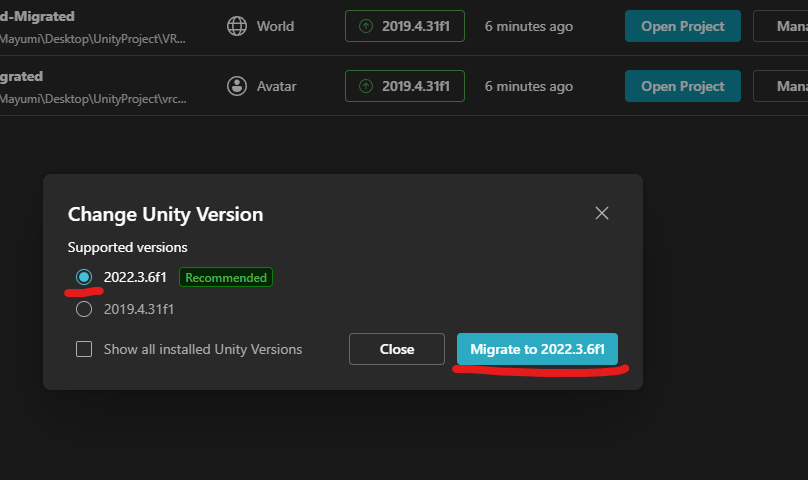Click the Manage button in the Avatar row
The height and width of the screenshot is (480, 808).
click(x=781, y=86)
